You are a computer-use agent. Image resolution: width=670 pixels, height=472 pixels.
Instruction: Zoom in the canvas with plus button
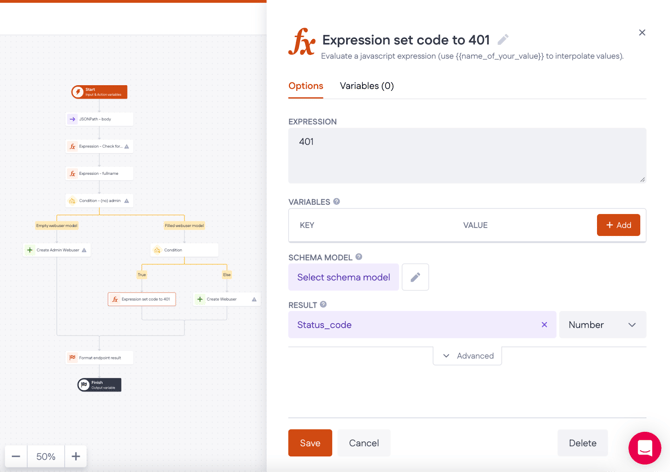(x=76, y=456)
